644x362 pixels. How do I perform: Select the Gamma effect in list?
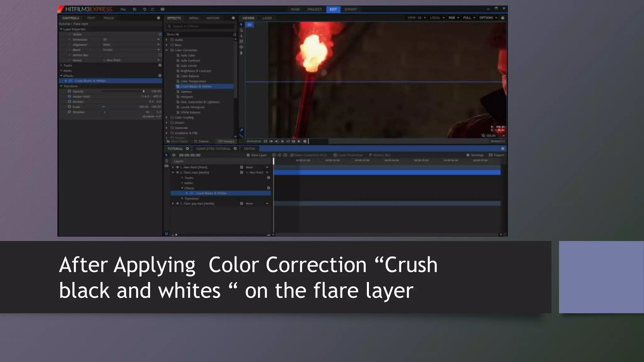click(x=186, y=92)
